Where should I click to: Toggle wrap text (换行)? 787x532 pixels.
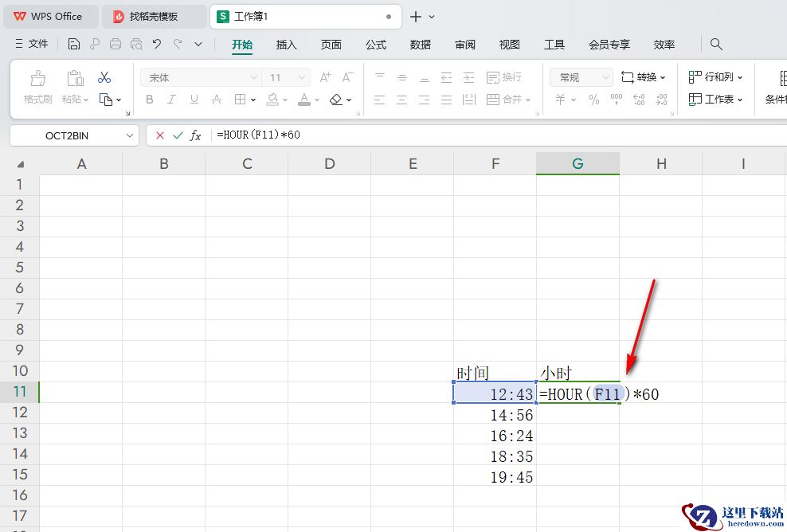504,77
